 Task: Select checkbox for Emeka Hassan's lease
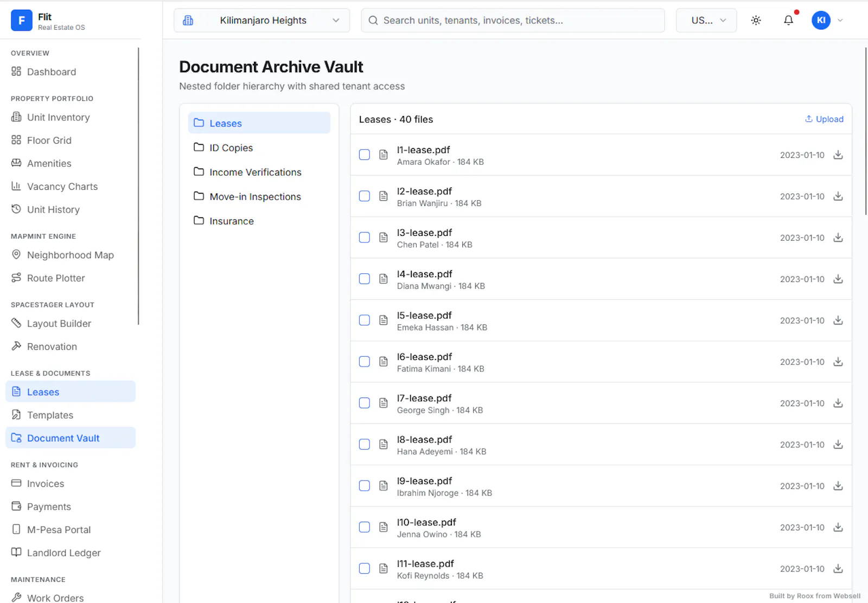click(x=365, y=320)
